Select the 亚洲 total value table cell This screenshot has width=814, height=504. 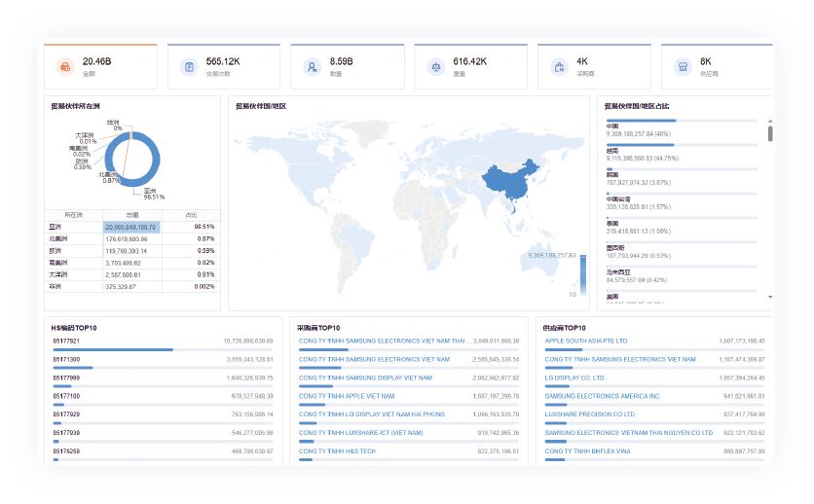tap(130, 227)
